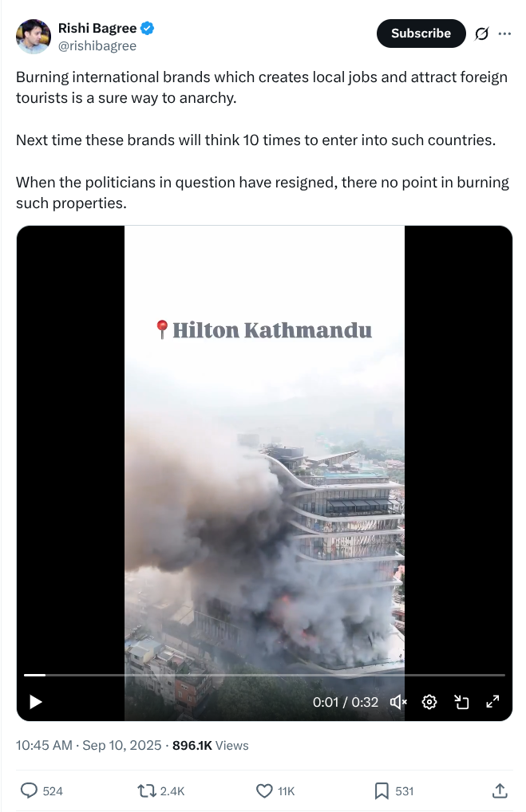The height and width of the screenshot is (812, 526).
Task: Open video settings gear
Action: (x=429, y=702)
